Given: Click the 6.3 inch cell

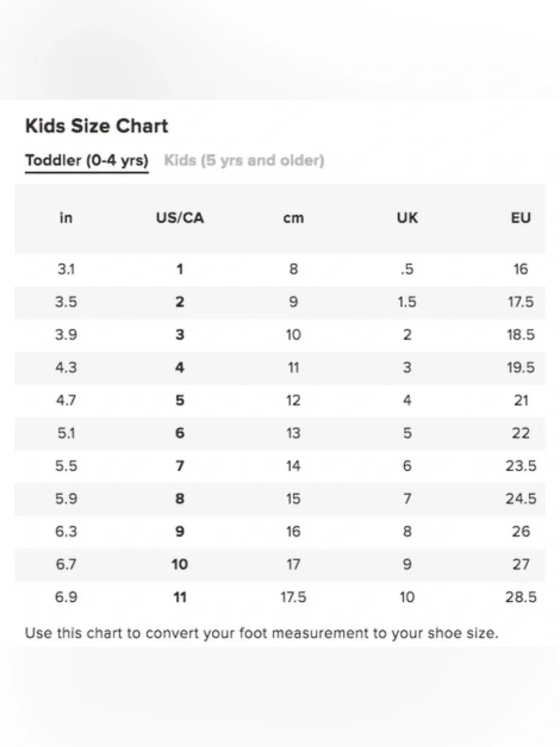Looking at the screenshot, I should point(66,532).
